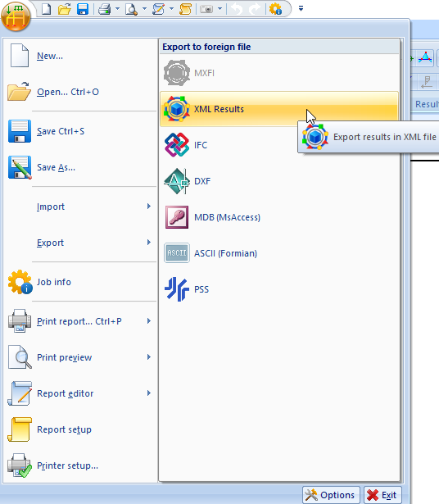This screenshot has width=439, height=504.
Task: Expand the Print preview submenu arrow
Action: tap(149, 357)
